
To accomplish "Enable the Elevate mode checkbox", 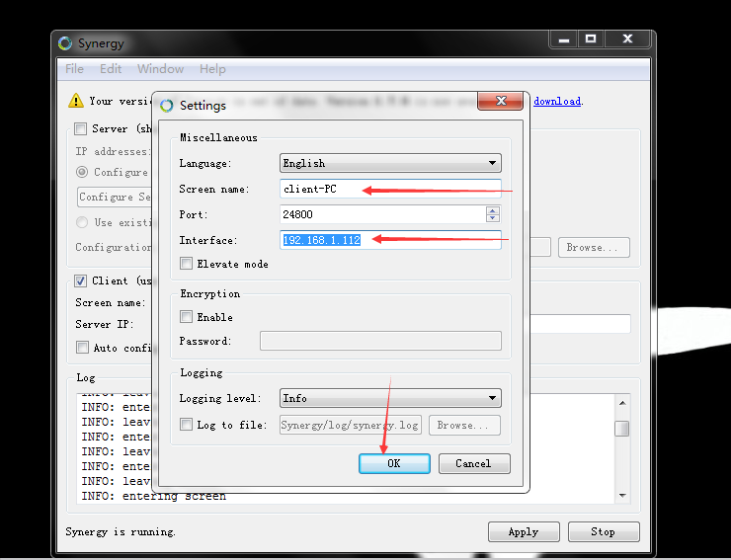I will (186, 264).
